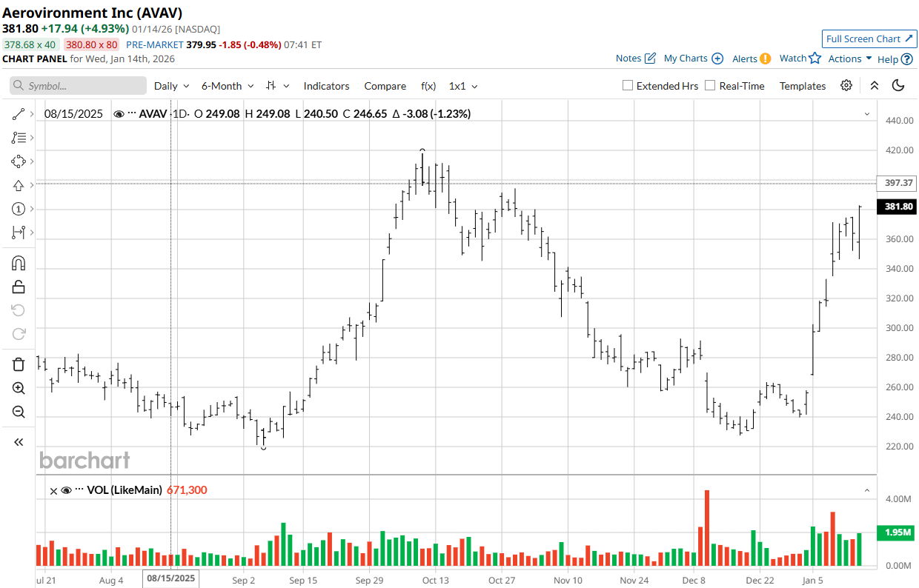The image size is (919, 588).
Task: Switch to dark mode with moon icon
Action: pos(898,86)
